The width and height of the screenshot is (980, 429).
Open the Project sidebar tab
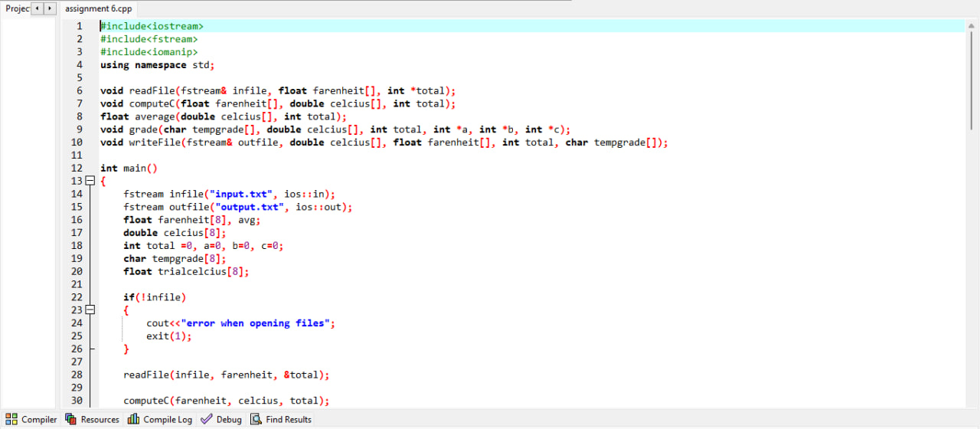[17, 8]
